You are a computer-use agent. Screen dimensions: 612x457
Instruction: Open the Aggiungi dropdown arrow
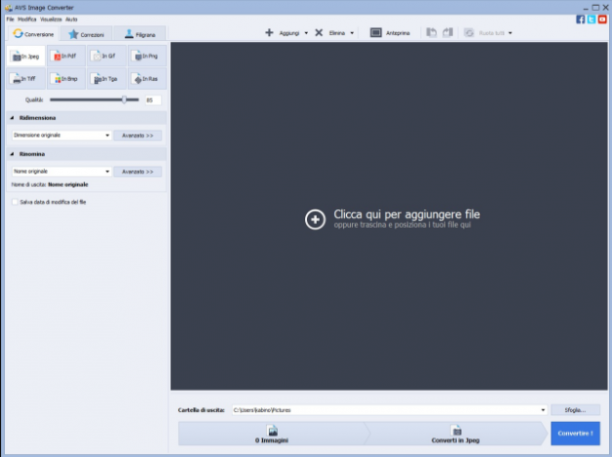(x=306, y=33)
